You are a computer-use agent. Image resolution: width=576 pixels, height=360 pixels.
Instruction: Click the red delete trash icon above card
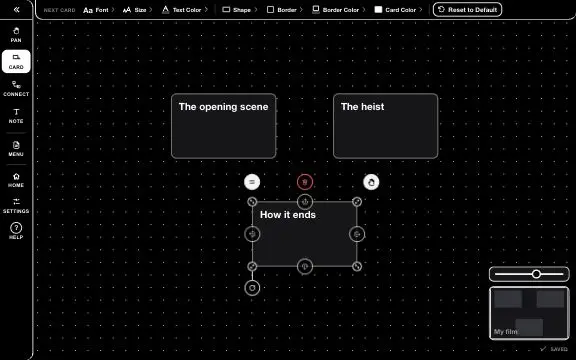tap(305, 182)
